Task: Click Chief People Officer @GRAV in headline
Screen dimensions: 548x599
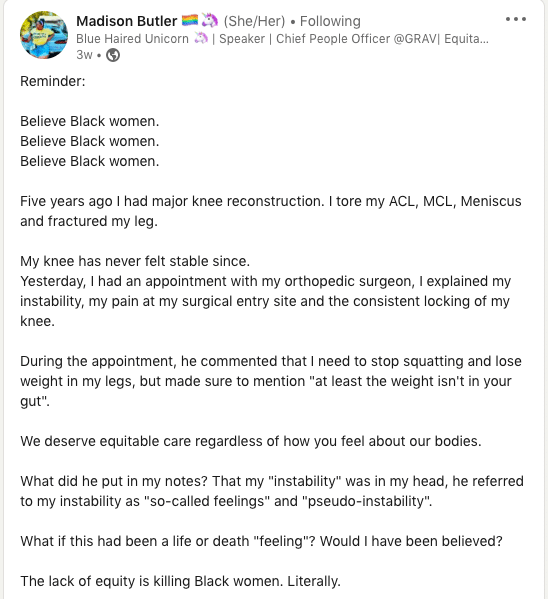Action: 357,39
